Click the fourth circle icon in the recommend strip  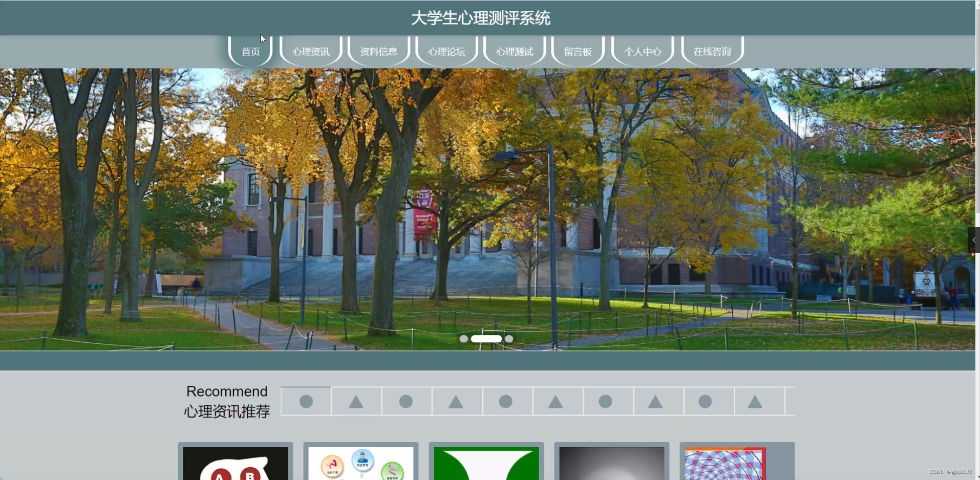605,402
